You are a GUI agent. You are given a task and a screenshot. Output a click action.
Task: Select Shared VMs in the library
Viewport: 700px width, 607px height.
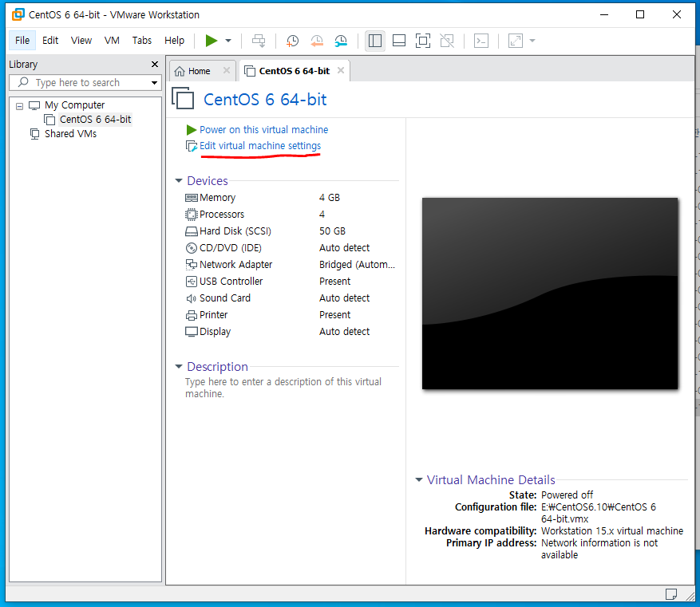point(70,134)
